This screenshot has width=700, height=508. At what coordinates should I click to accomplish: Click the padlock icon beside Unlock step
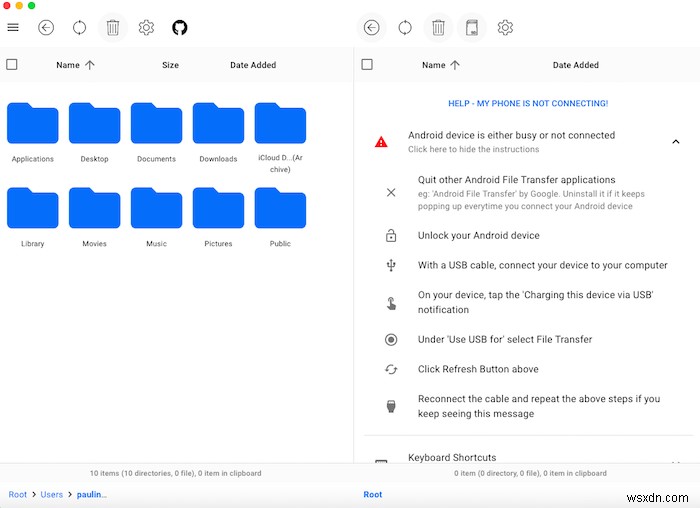[x=391, y=235]
